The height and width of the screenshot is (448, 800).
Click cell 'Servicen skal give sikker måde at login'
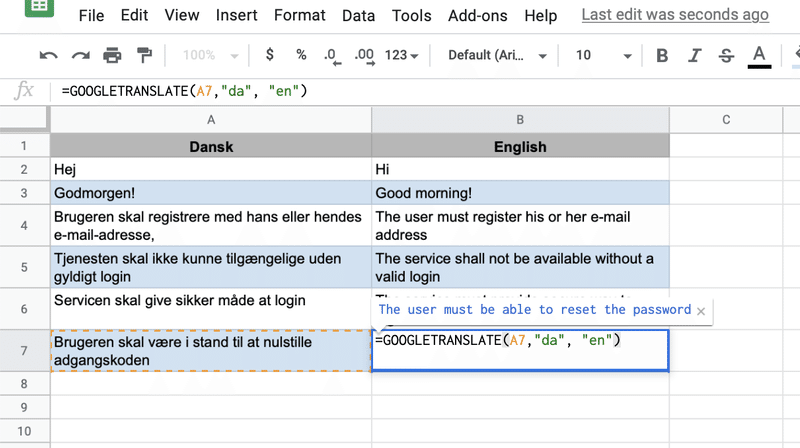[x=211, y=309]
